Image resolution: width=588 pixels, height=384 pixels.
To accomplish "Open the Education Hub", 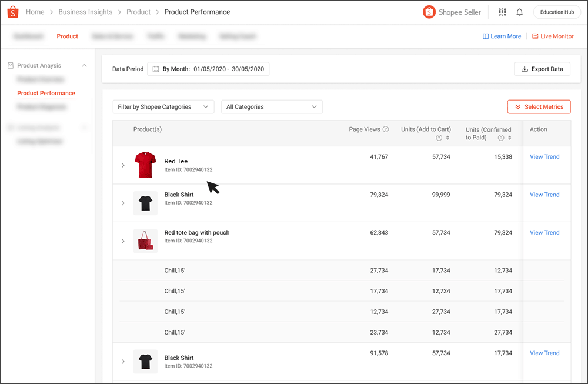I will (x=556, y=11).
